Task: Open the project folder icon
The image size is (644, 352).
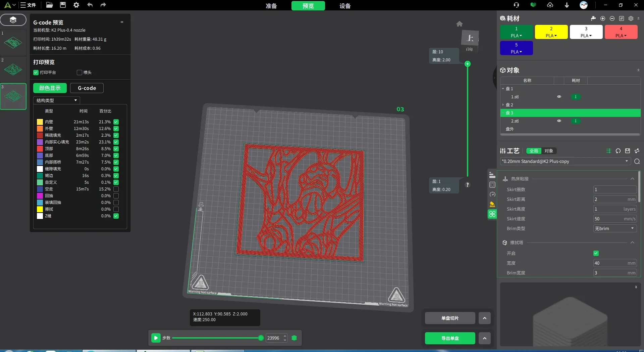Action: pyautogui.click(x=49, y=5)
